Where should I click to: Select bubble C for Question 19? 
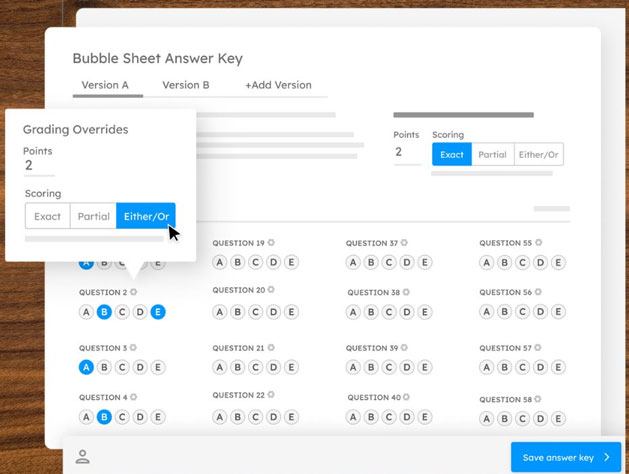[255, 262]
